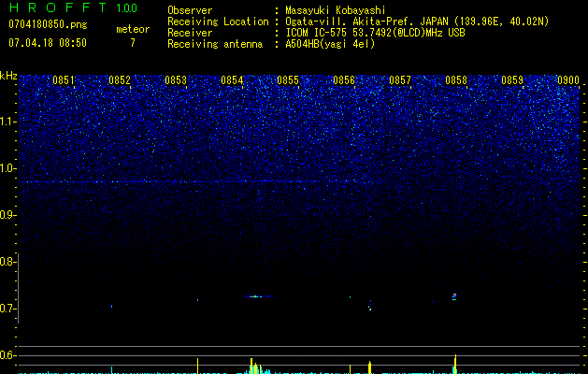
Task: Click the ICOM IC-575 receiver details text
Action: (x=375, y=33)
